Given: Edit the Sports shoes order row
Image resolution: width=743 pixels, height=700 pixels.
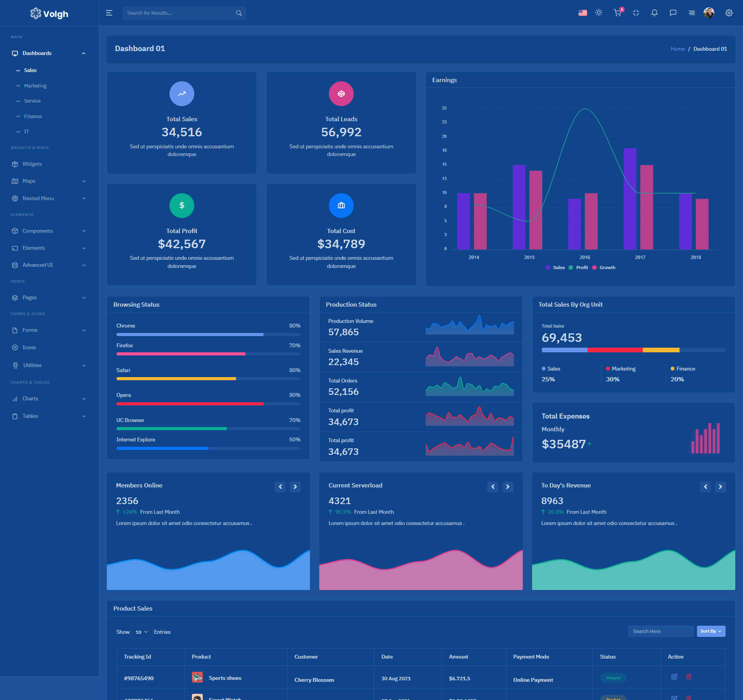Looking at the screenshot, I should [674, 676].
